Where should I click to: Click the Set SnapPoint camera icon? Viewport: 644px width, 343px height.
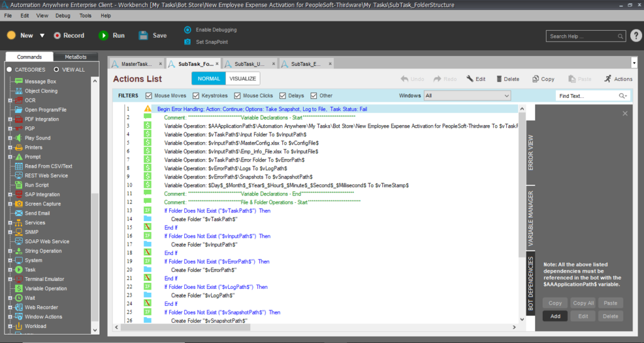pos(187,42)
